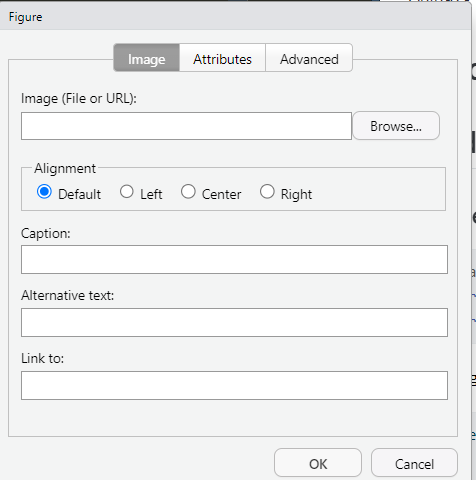The width and height of the screenshot is (476, 480).
Task: Click the 'Alternative text:' label
Action: [67, 295]
